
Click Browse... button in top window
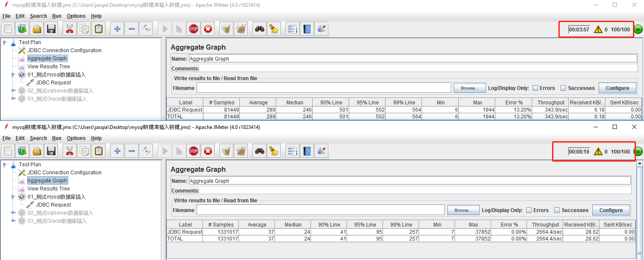point(469,88)
